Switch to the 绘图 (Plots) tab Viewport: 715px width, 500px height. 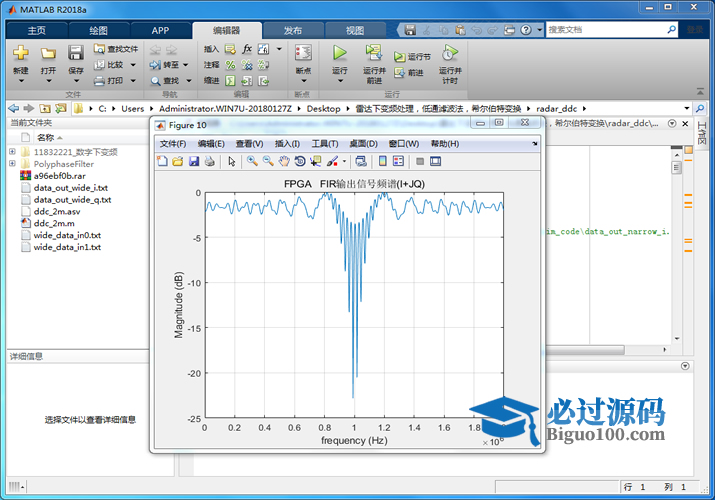point(98,31)
